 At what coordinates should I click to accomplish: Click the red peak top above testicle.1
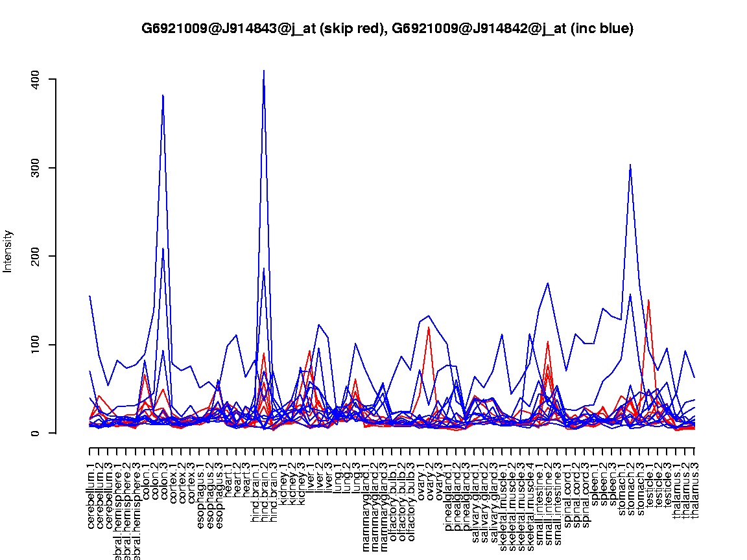[x=648, y=300]
